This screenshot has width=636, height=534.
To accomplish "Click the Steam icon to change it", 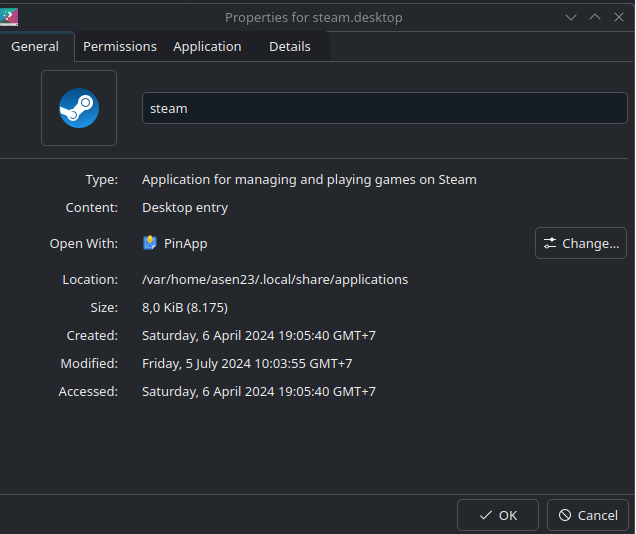I will click(79, 108).
